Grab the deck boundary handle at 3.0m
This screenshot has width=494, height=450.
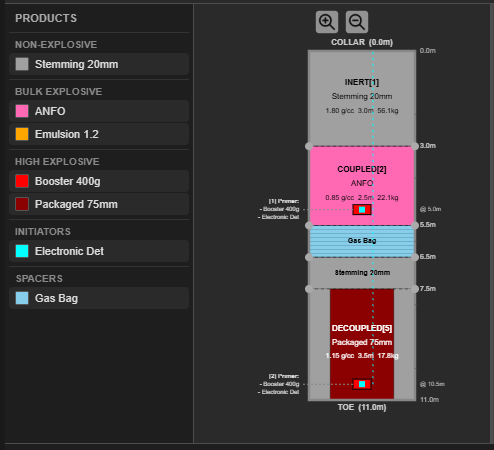(x=414, y=146)
